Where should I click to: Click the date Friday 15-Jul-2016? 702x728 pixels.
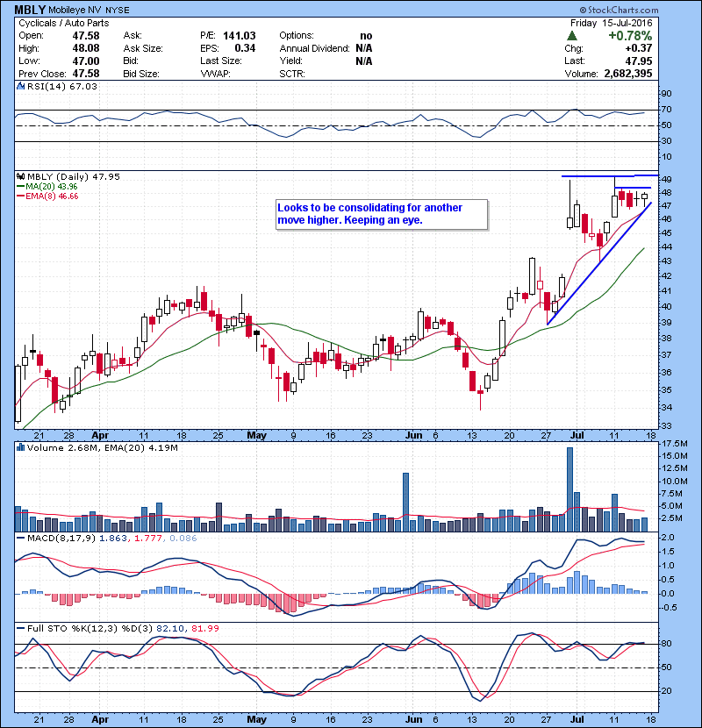click(x=611, y=23)
